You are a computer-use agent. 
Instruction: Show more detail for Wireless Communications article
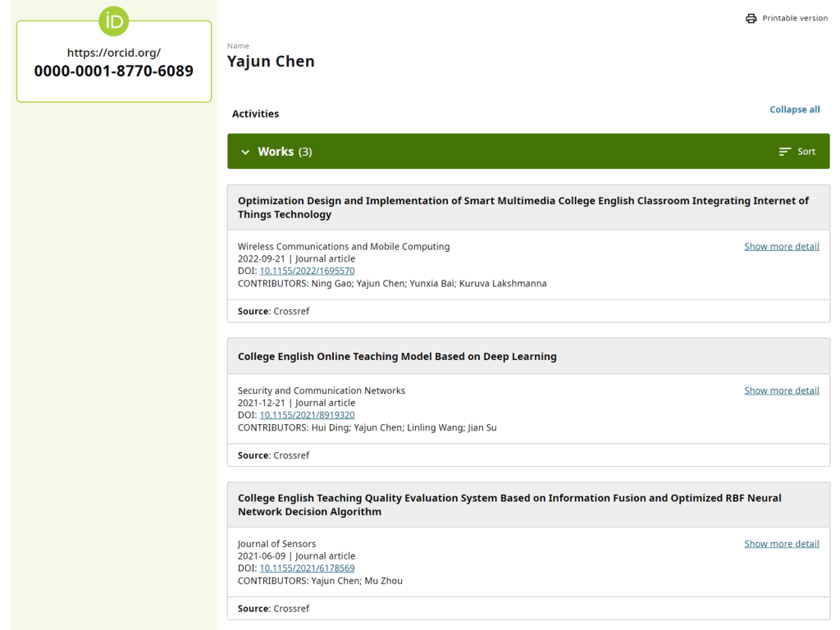coord(781,246)
